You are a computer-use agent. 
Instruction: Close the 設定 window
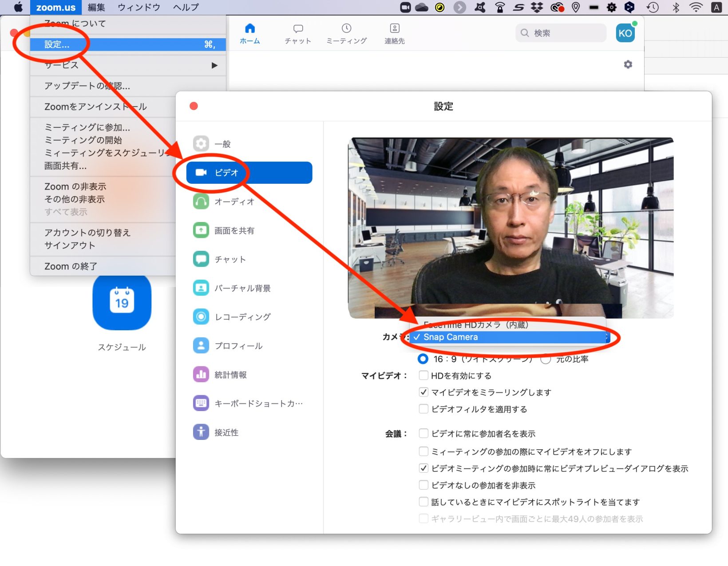click(194, 106)
